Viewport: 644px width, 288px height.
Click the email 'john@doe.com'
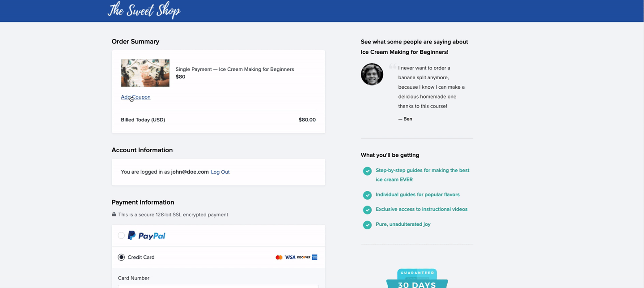click(190, 172)
